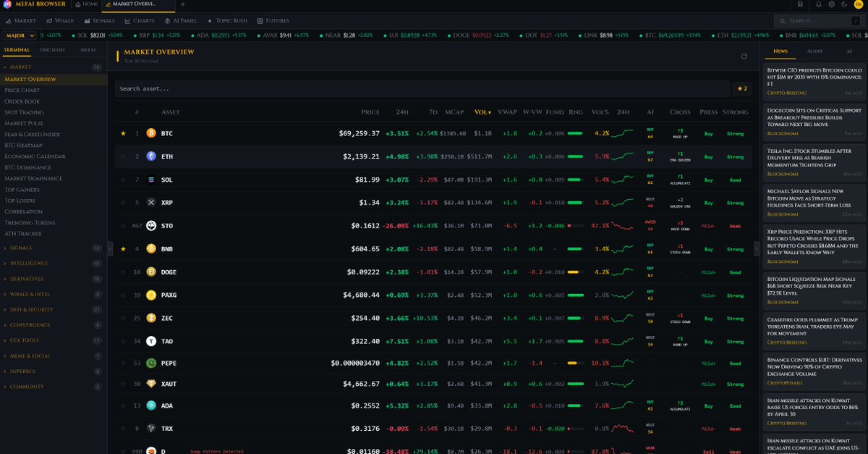This screenshot has height=454, width=868.
Task: Unfavorite BTC with its star toggle
Action: (123, 133)
